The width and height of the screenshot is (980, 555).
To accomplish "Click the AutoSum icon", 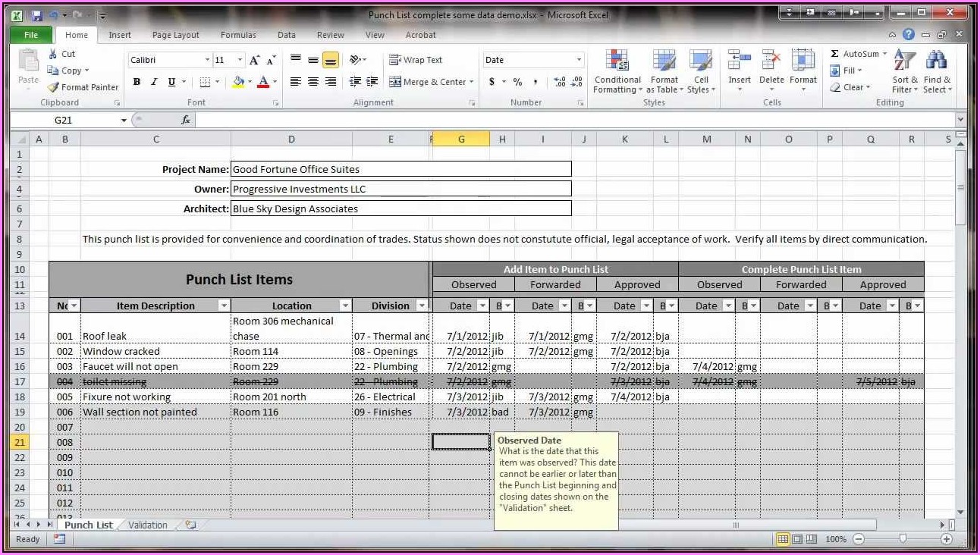I will coord(835,54).
